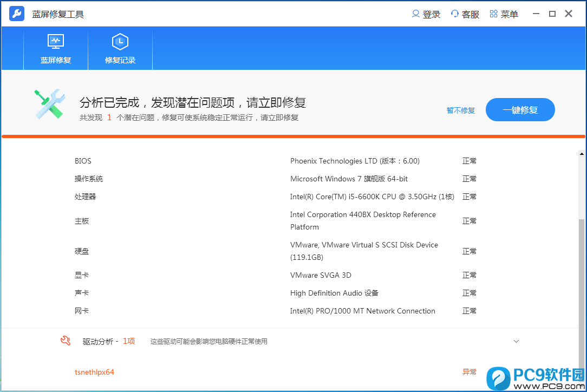The width and height of the screenshot is (587, 392).
Task: Click VMware SVGA 3D value
Action: 321,275
